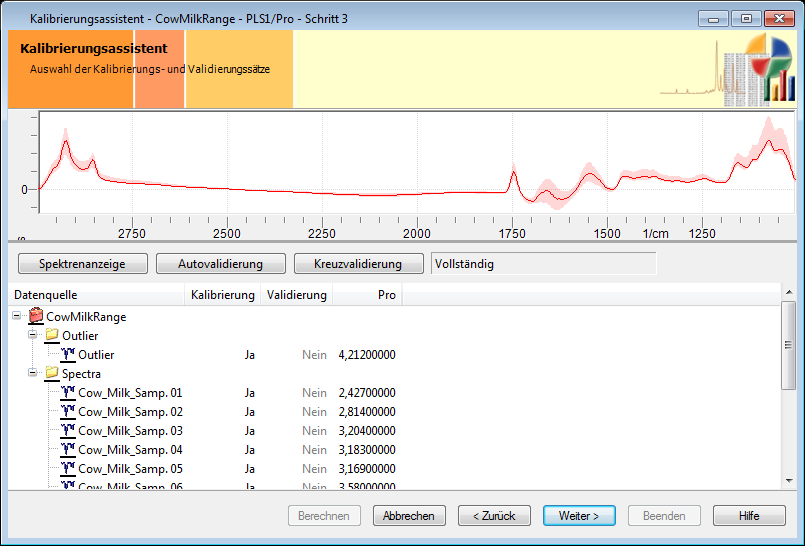Collapse the Spectra folder node
This screenshot has width=805, height=546.
tap(33, 373)
